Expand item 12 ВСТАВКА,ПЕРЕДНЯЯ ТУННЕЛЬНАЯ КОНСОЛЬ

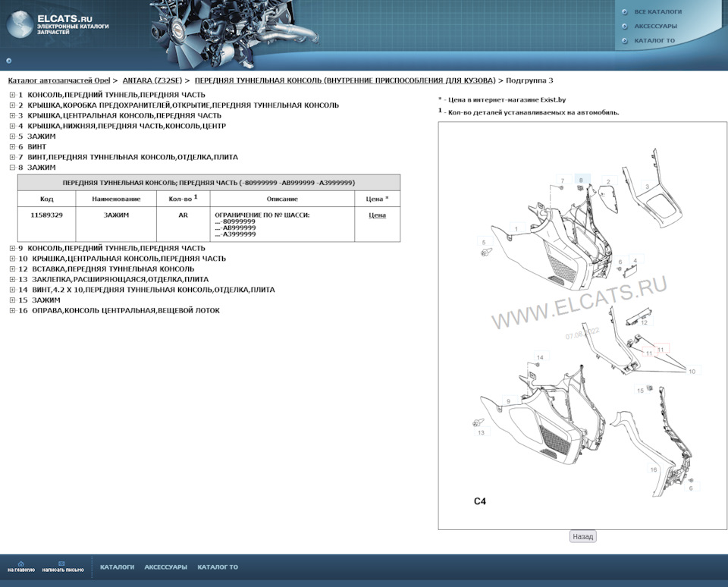(12, 269)
